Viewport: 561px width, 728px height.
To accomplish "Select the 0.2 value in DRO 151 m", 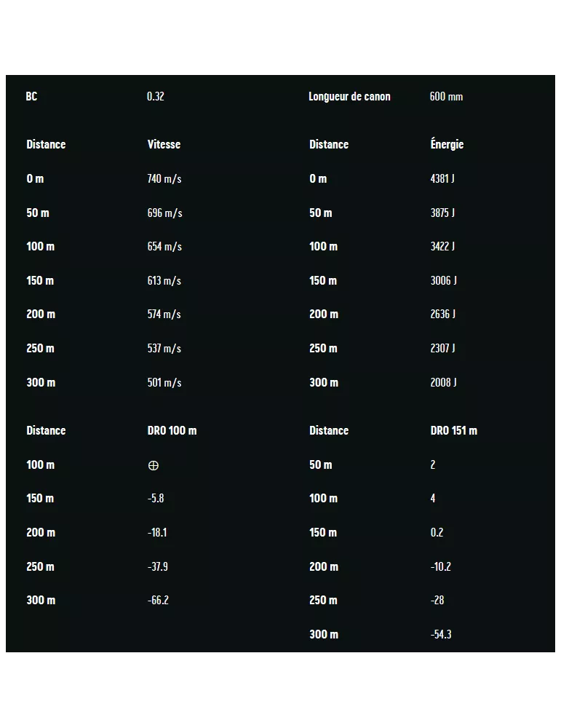I will (x=437, y=532).
